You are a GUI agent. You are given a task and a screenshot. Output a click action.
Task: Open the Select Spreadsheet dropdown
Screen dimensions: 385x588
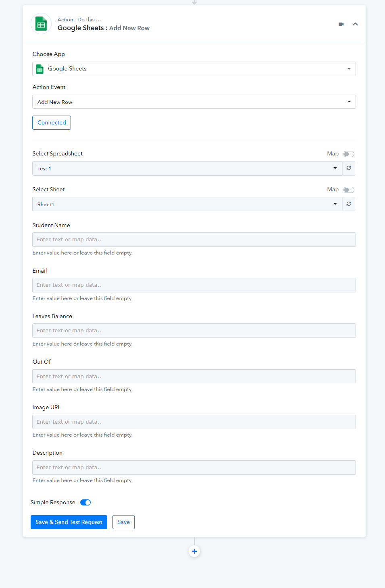point(187,168)
